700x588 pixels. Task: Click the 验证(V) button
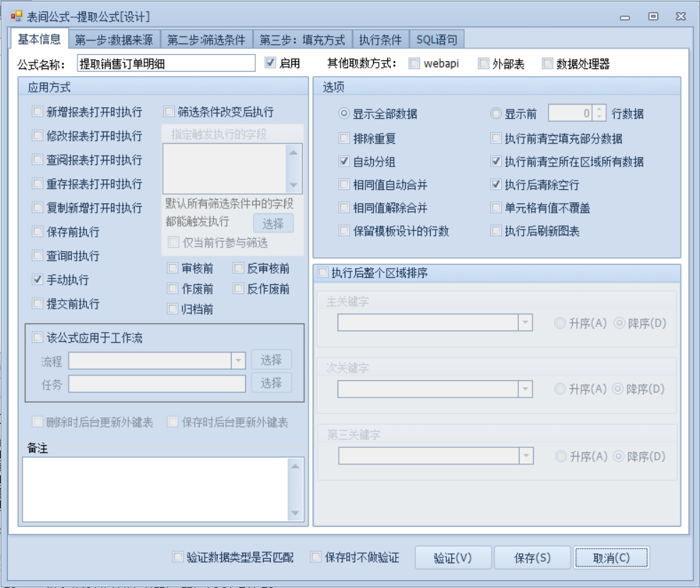click(x=452, y=558)
